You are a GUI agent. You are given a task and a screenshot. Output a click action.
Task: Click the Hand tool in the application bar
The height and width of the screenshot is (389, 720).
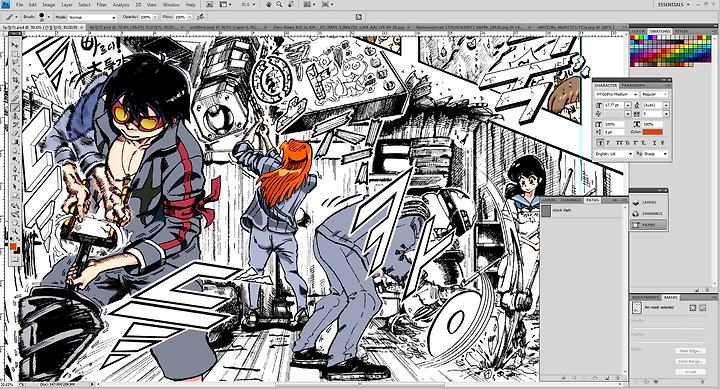pos(269,5)
